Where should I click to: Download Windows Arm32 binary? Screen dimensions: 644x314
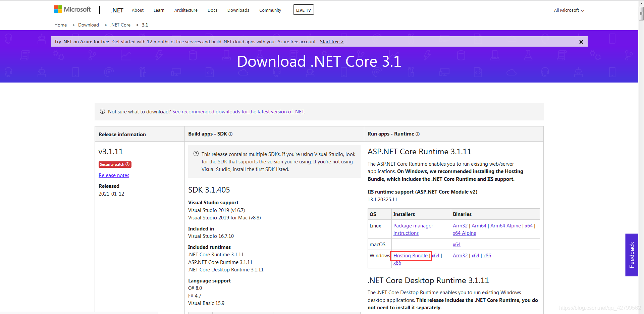click(x=460, y=256)
